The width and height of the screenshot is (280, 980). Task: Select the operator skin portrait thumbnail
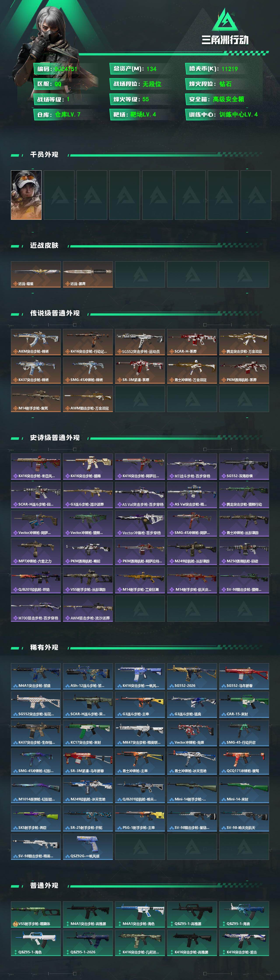tap(26, 195)
